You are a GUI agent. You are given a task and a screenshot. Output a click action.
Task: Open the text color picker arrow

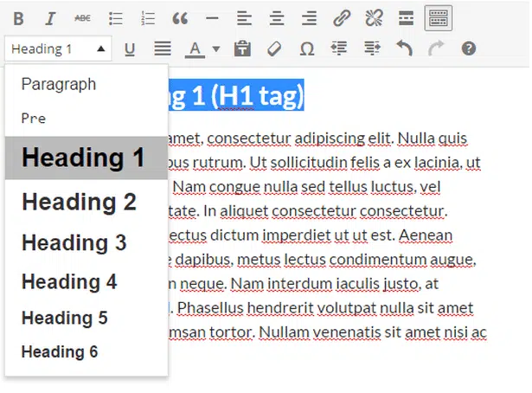pyautogui.click(x=216, y=48)
